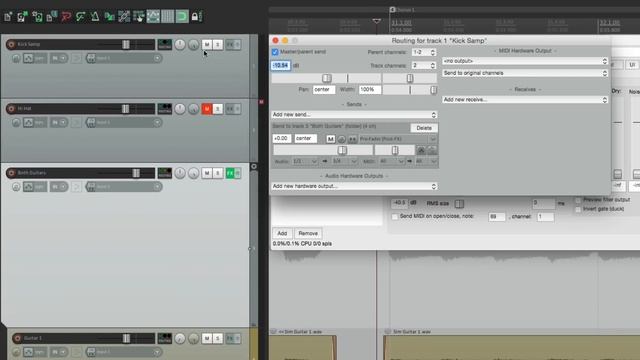The image size is (640, 360).
Task: Toggle the locking padlock toolbar icon
Action: click(195, 17)
